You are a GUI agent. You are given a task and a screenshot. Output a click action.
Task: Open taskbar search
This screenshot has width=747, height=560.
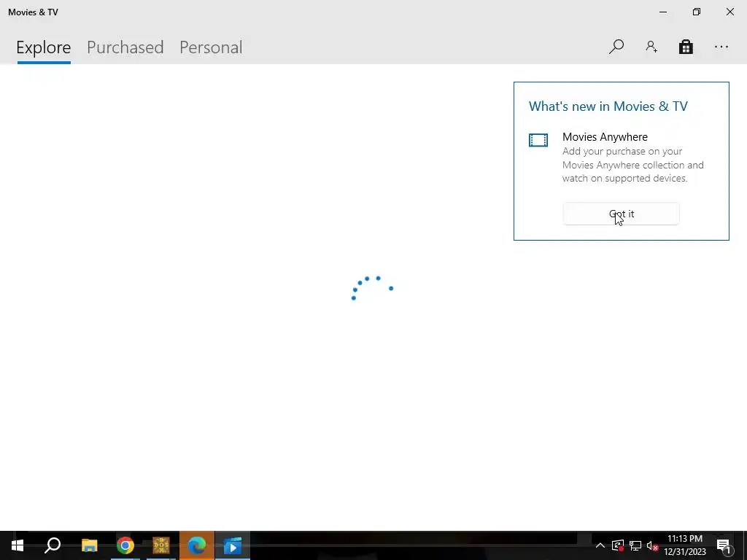pos(53,545)
